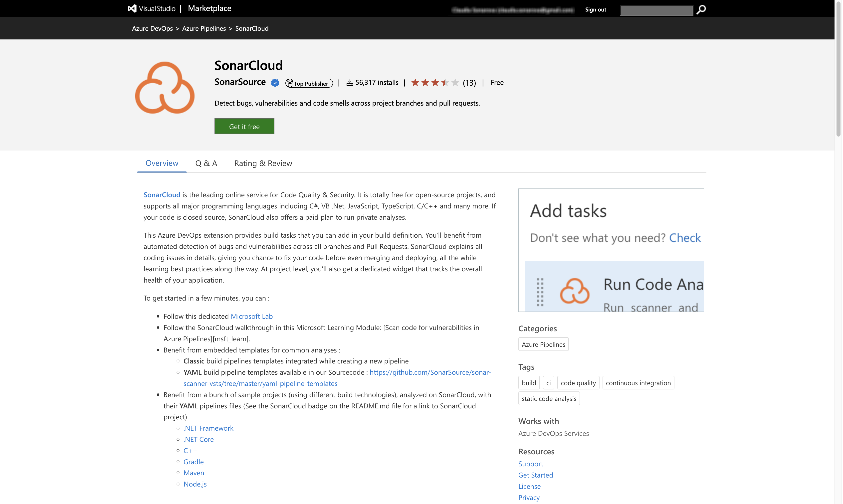Viewport: 843px width, 504px height.
Task: Click the Azure Pipelines category chip
Action: coord(543,344)
